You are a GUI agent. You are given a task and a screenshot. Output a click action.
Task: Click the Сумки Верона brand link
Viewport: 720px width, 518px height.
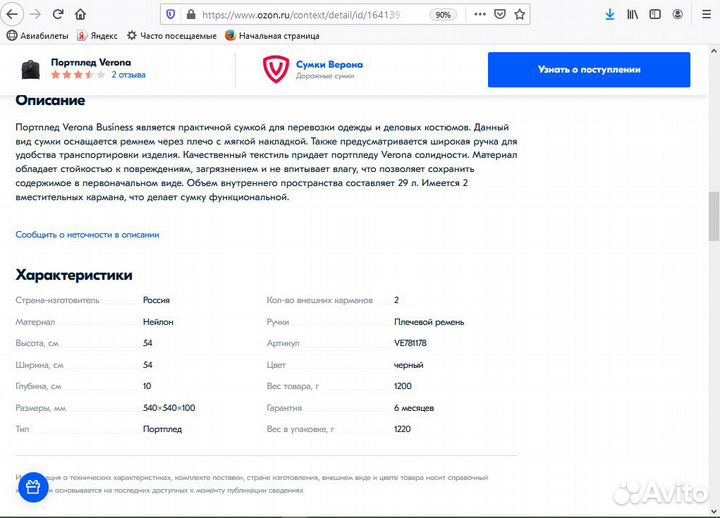click(329, 64)
